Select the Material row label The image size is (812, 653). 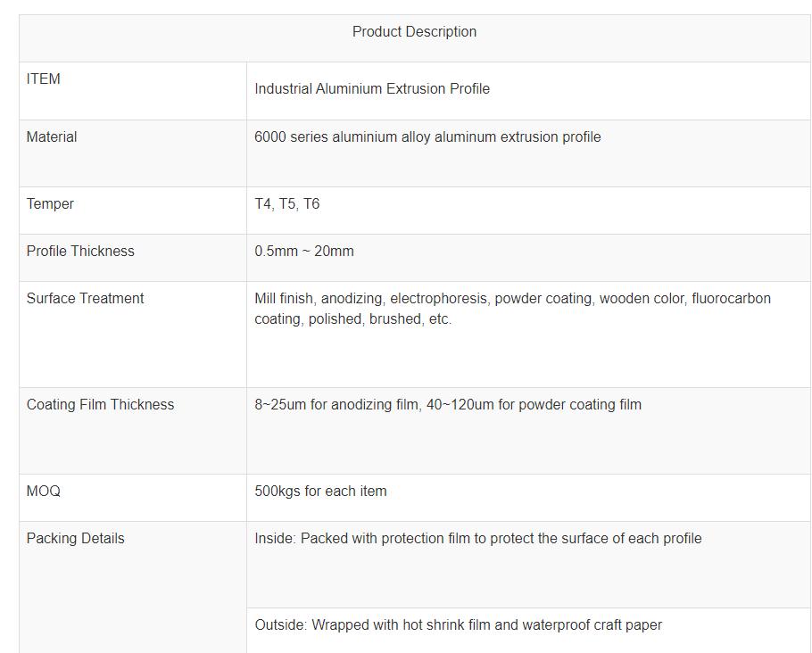(x=52, y=137)
